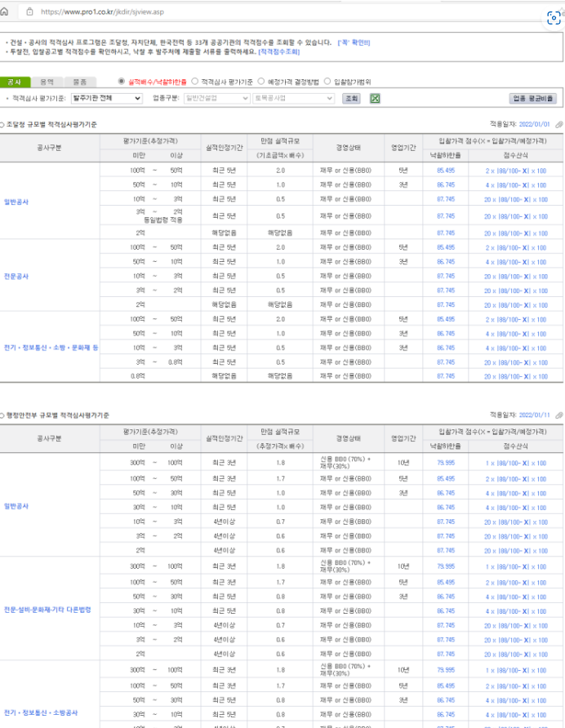Open the paperclip attachment next to 2022/01/01
The width and height of the screenshot is (565, 728).
pos(559,124)
